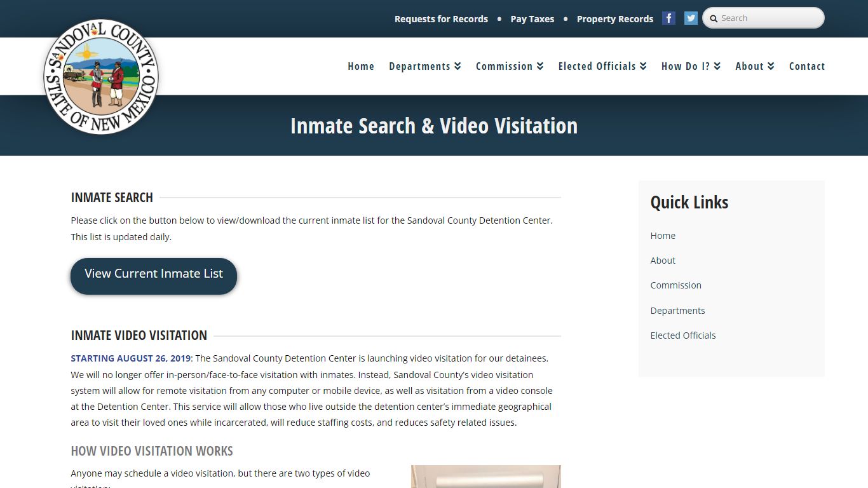Screen dimensions: 868x488
Task: Select Elected Officials in Quick Links
Action: pos(683,335)
